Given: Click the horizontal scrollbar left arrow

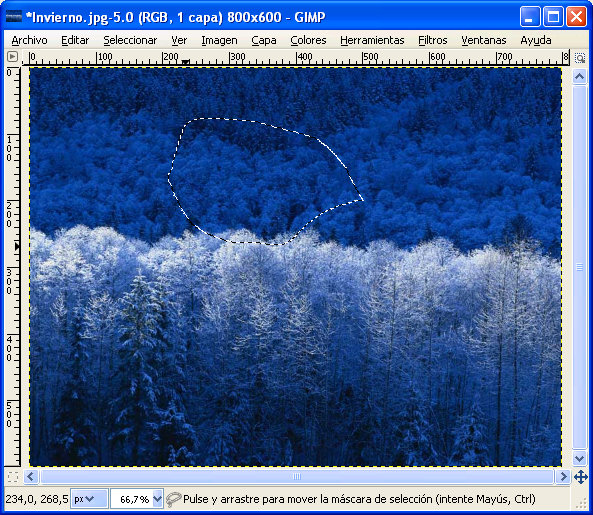Looking at the screenshot, I should click(x=31, y=476).
